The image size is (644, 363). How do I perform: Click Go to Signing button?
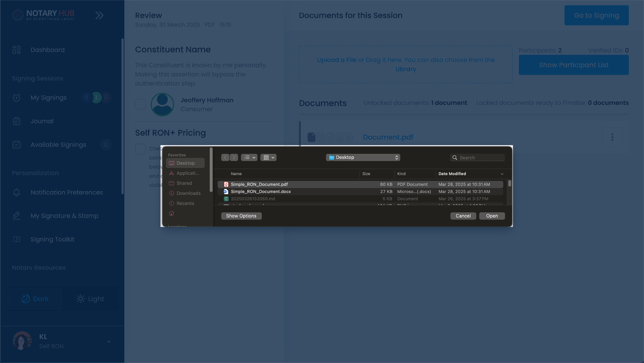pos(596,15)
